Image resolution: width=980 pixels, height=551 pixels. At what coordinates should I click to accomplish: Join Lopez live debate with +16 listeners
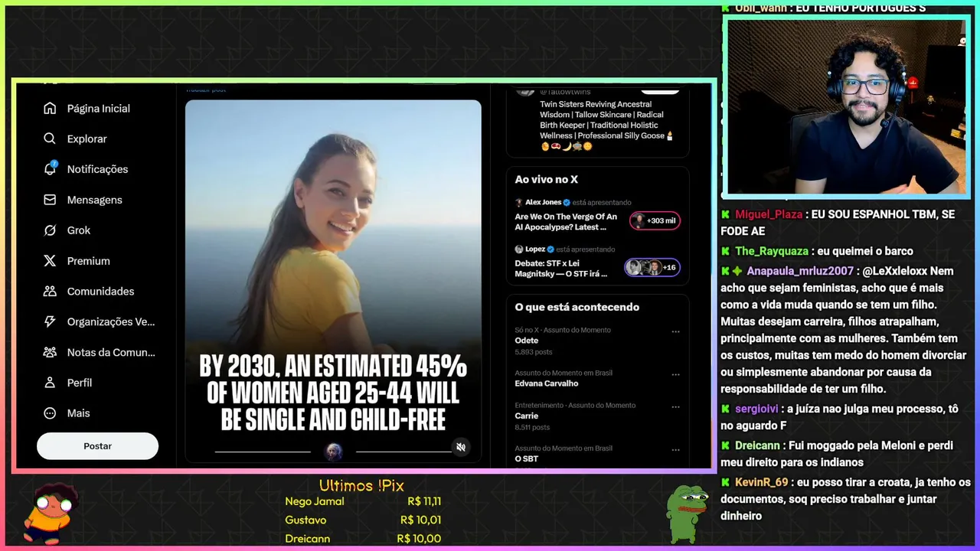pos(652,268)
